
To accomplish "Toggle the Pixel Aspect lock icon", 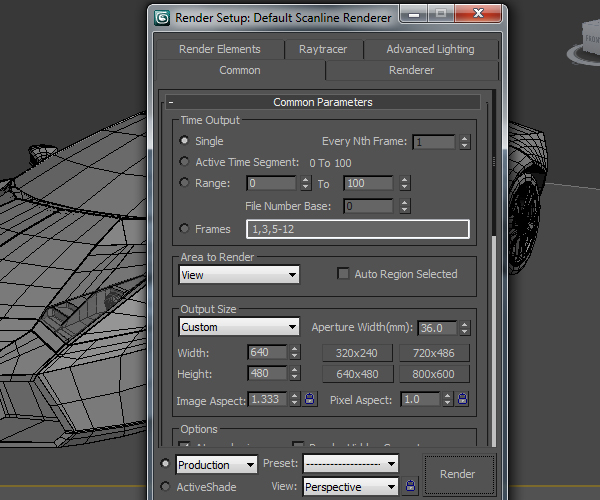I will click(463, 399).
